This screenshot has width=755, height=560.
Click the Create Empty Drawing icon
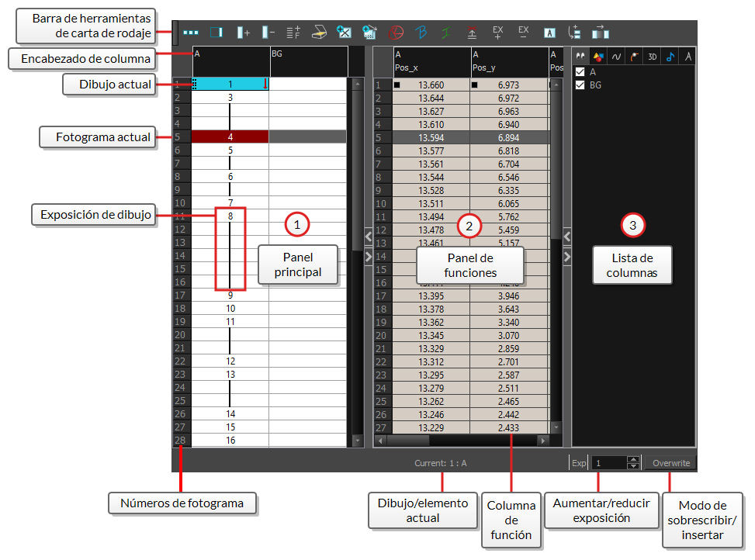[344, 33]
